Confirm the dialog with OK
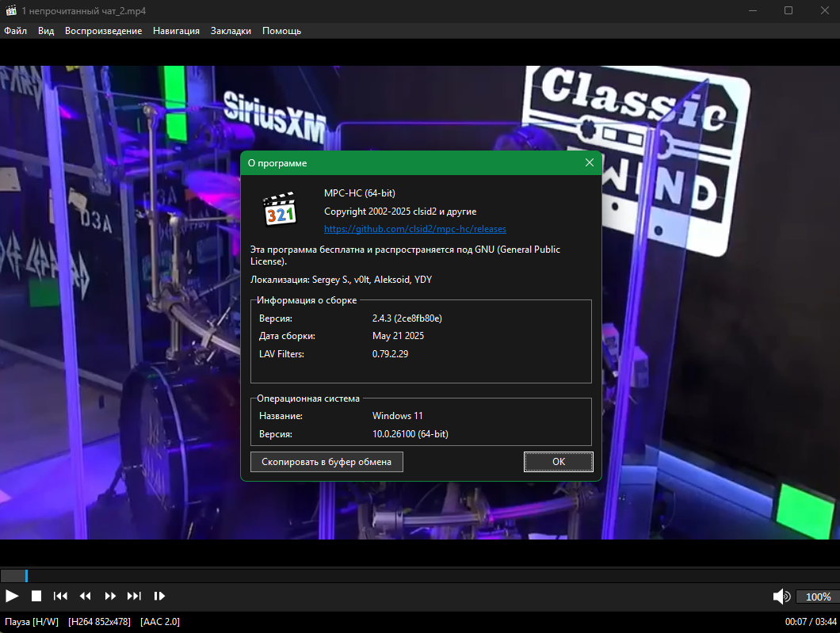The width and height of the screenshot is (840, 633). pyautogui.click(x=558, y=462)
